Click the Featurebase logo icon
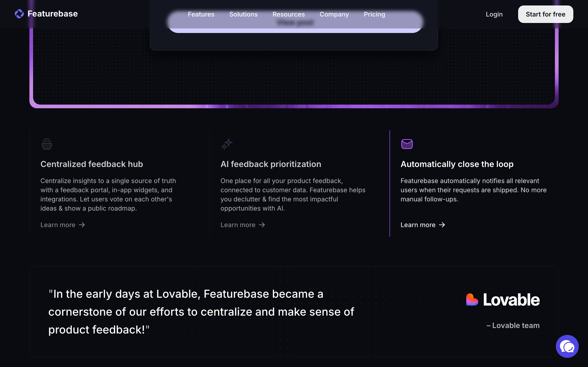The width and height of the screenshot is (588, 367). coord(19,14)
